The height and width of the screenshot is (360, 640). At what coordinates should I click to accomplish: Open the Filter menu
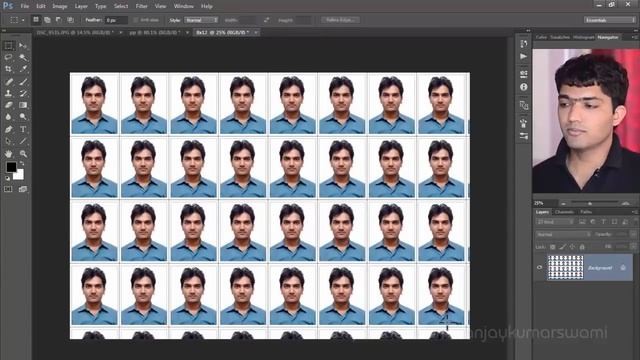[142, 6]
